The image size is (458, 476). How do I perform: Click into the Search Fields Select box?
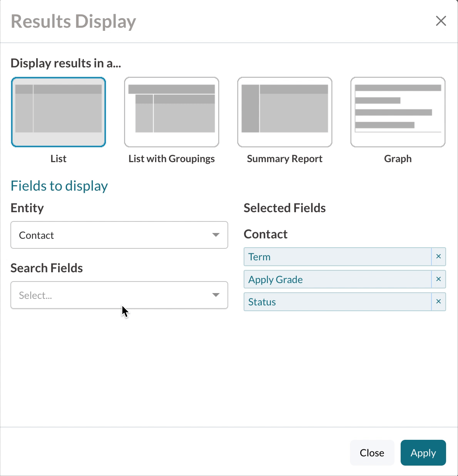coord(96,295)
